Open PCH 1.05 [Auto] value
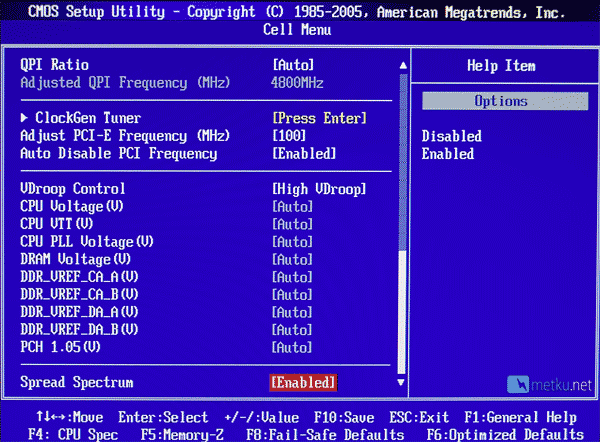600x442 pixels. click(x=292, y=347)
